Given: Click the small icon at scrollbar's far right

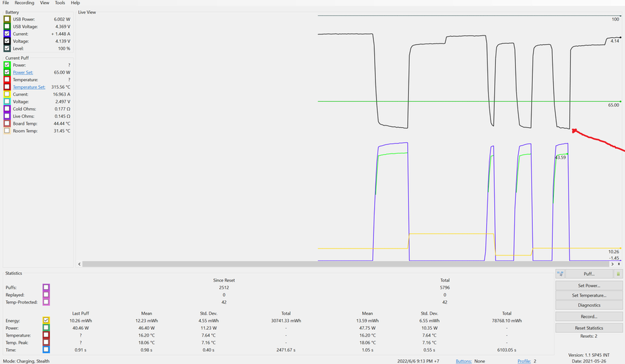Looking at the screenshot, I should coord(619,264).
